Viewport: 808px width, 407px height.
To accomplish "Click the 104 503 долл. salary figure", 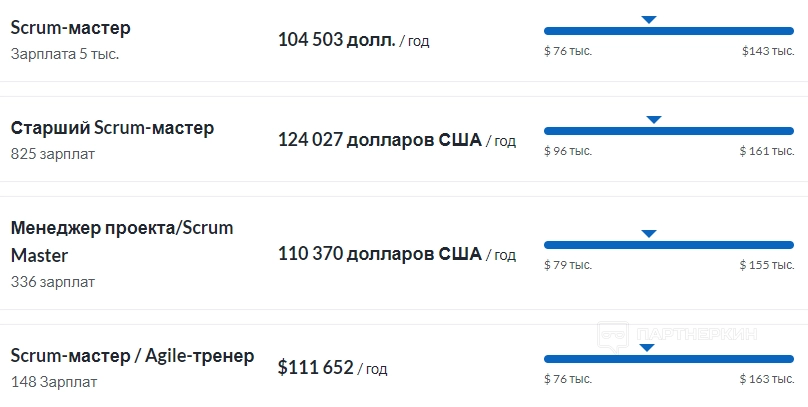I will [337, 40].
